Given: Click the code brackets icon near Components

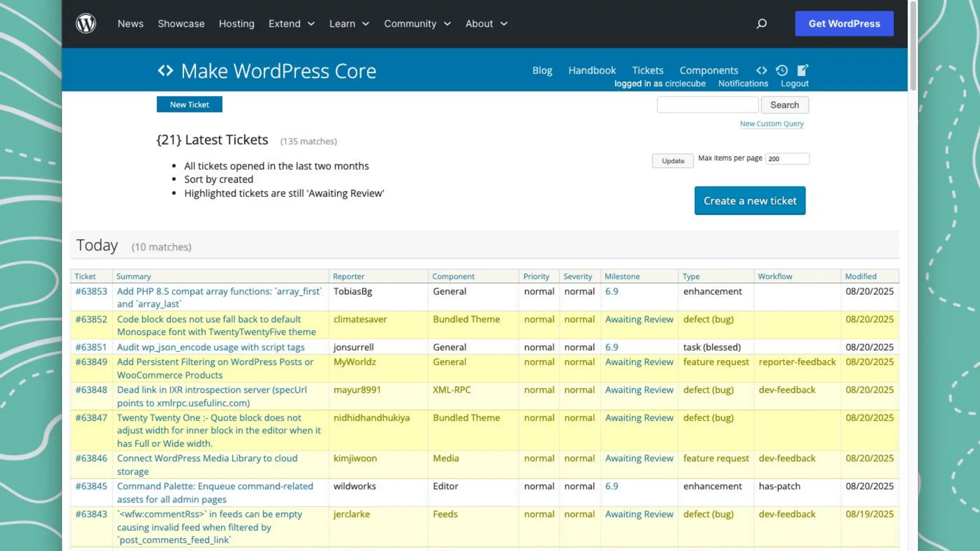Looking at the screenshot, I should click(761, 70).
